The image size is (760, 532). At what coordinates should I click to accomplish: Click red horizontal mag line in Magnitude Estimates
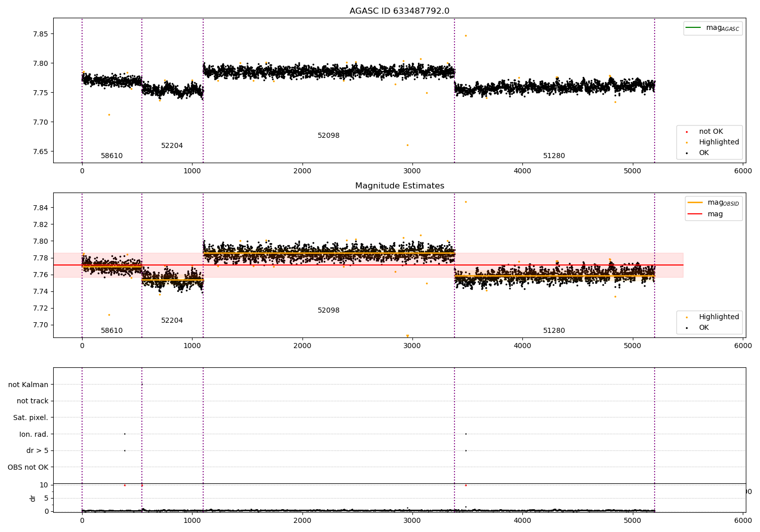click(368, 265)
